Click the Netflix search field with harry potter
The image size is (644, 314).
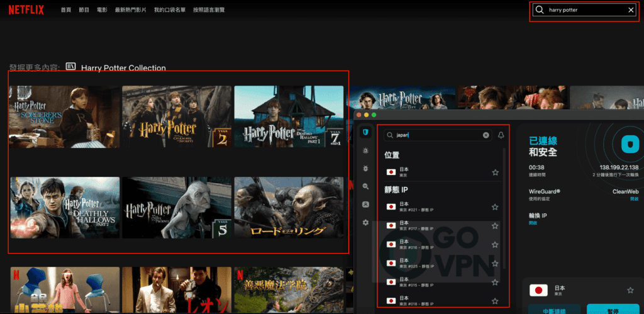(584, 10)
